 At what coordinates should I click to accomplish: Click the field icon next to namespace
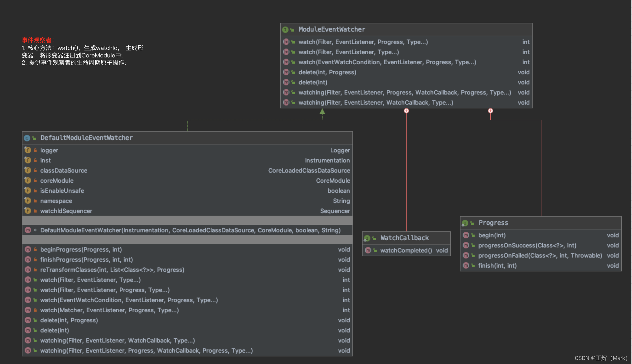point(28,201)
